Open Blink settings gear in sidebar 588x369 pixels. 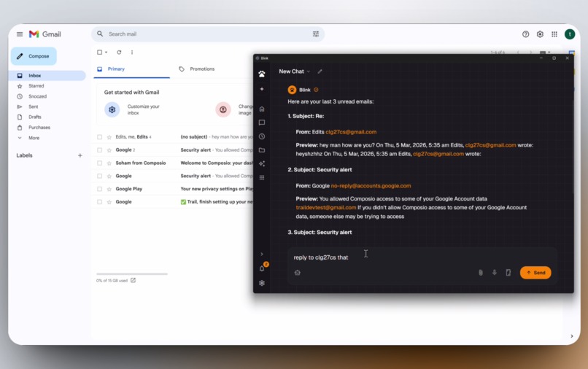point(262,283)
